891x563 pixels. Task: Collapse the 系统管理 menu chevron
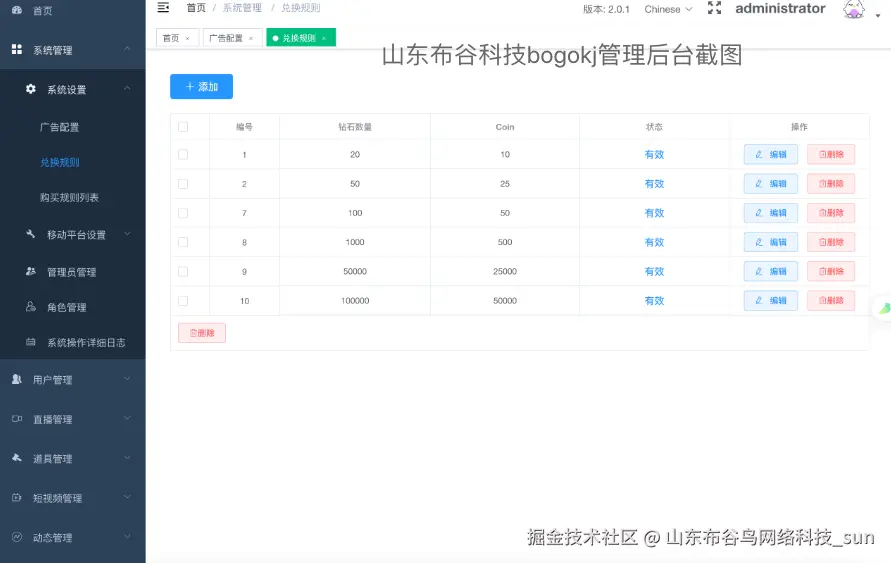tap(127, 49)
